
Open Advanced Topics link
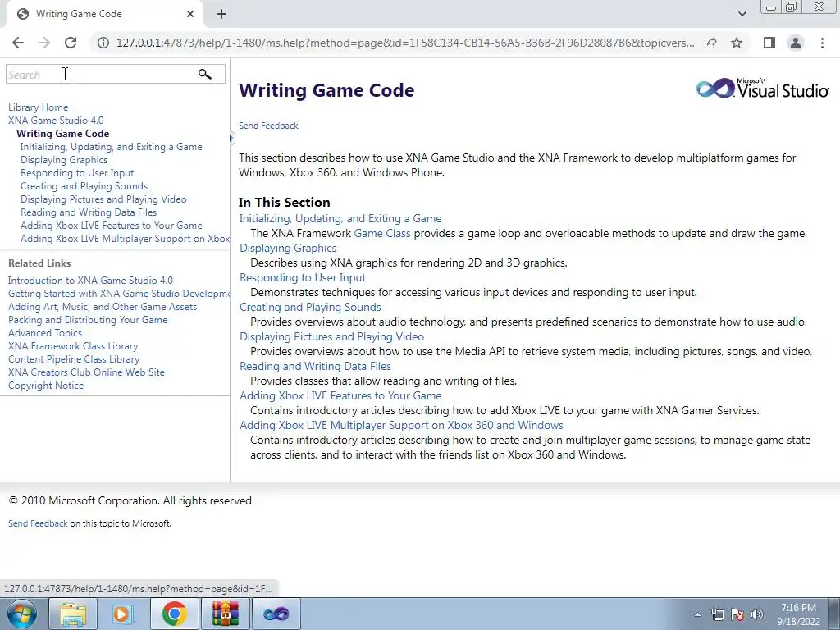click(x=45, y=333)
